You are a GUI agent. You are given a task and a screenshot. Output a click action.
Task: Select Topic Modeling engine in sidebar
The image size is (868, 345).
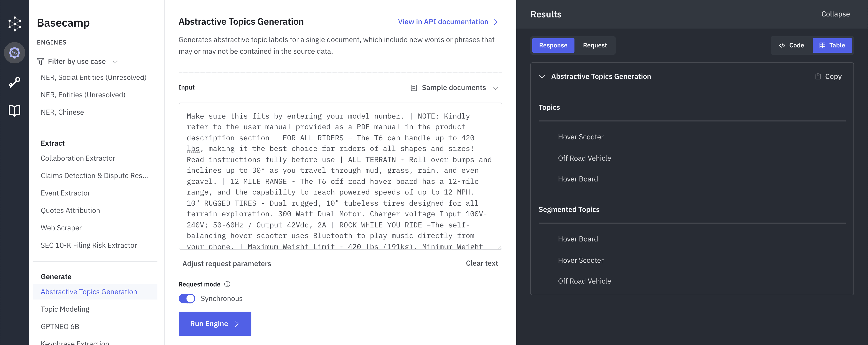pos(65,309)
